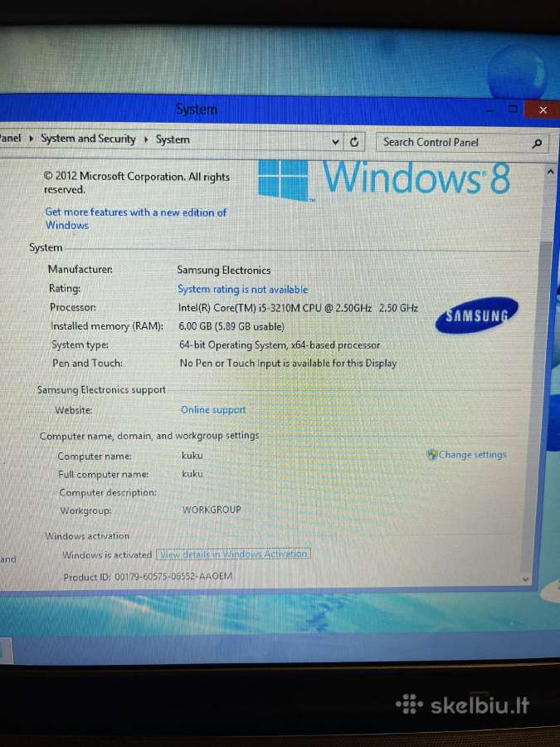Screen dimensions: 560x747
Task: Click the refresh icon in address bar
Action: (353, 142)
